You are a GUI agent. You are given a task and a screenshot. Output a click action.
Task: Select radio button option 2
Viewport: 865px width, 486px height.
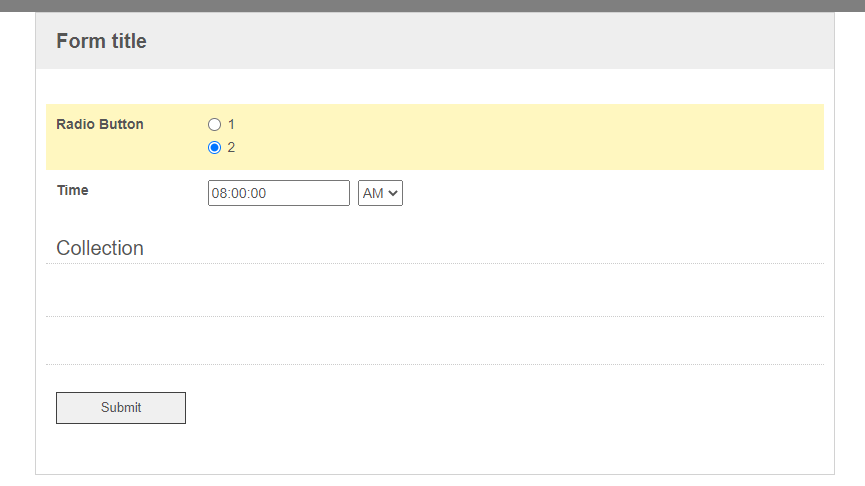pos(214,148)
